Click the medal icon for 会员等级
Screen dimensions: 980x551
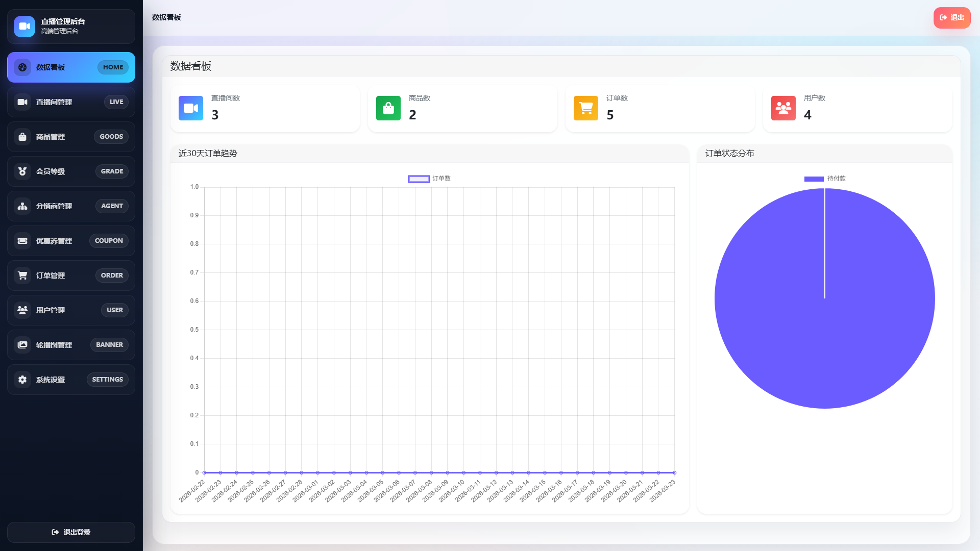22,171
